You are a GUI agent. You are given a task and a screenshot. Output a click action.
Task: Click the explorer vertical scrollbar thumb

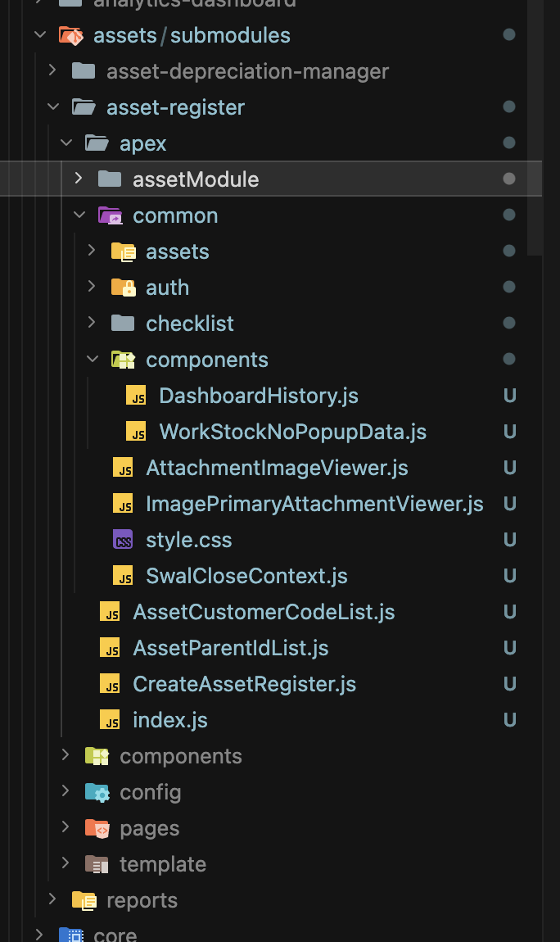point(535,127)
